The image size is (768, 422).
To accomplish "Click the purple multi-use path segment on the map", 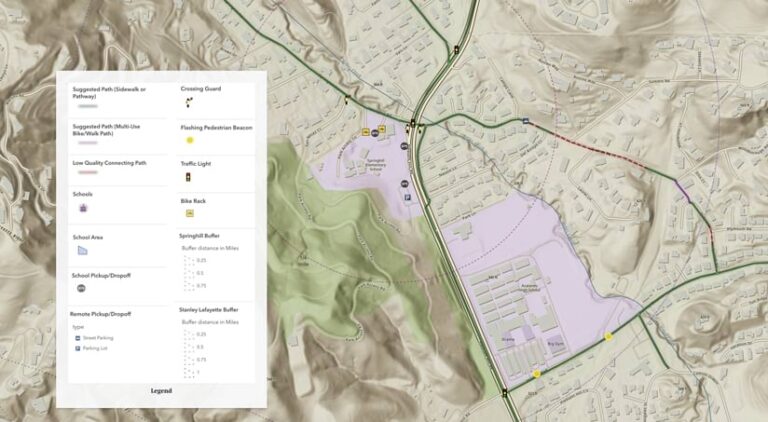I will click(x=683, y=190).
